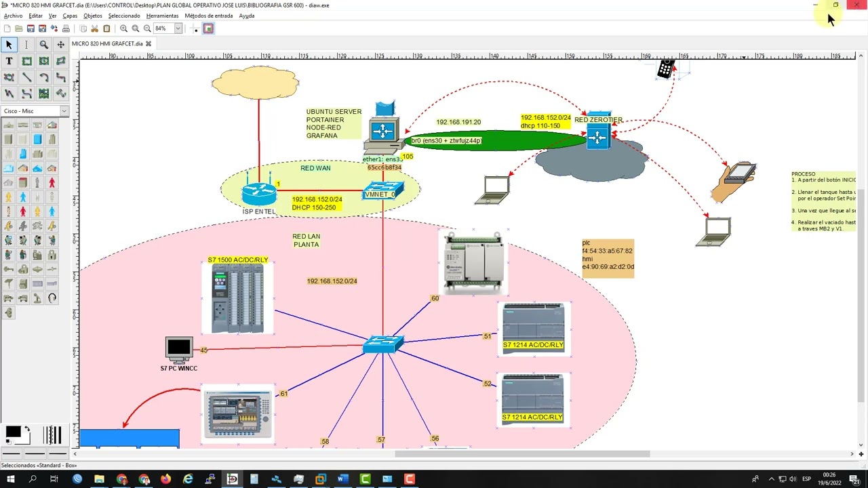Select the Bezier line tool
This screenshot has height=488, width=868.
click(x=26, y=94)
